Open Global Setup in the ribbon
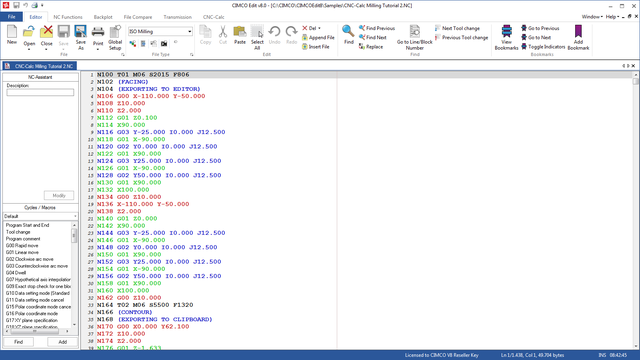This screenshot has height=360, width=640. [115, 37]
